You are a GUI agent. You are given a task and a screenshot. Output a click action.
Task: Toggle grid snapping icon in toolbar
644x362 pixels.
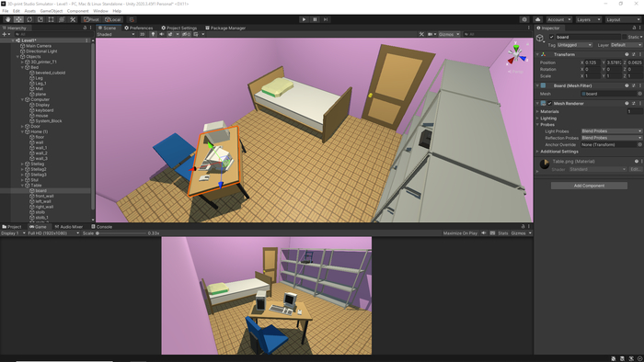coord(132,19)
